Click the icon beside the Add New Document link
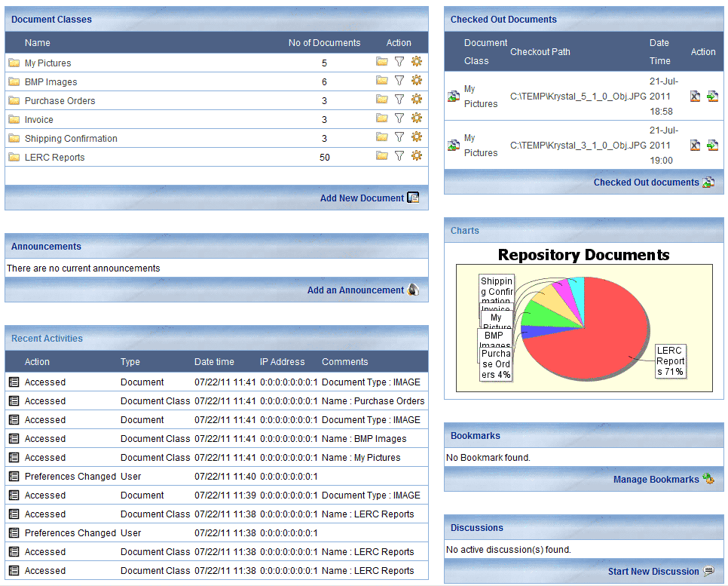 point(413,198)
